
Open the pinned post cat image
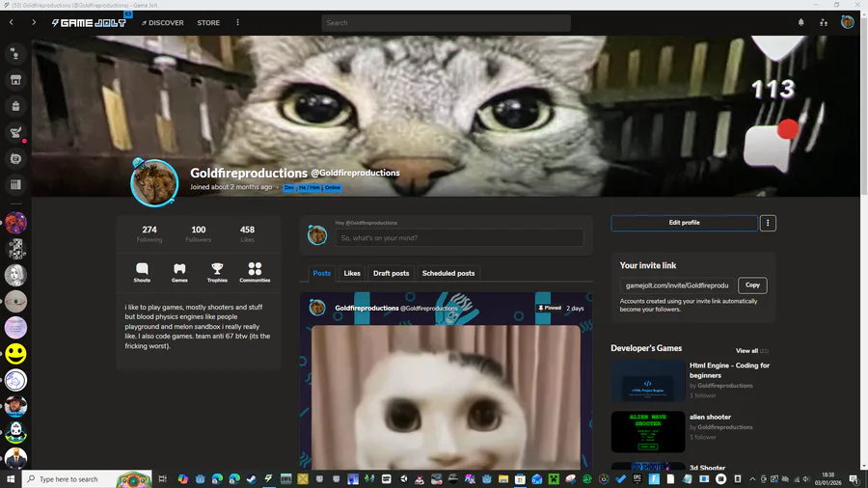[x=446, y=397]
